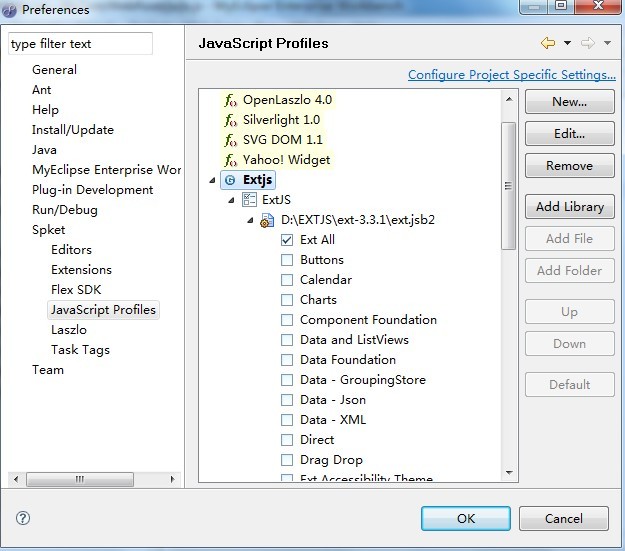Screen dimensions: 625x551
Task: Click the Preferences window title icon
Action: (x=10, y=10)
